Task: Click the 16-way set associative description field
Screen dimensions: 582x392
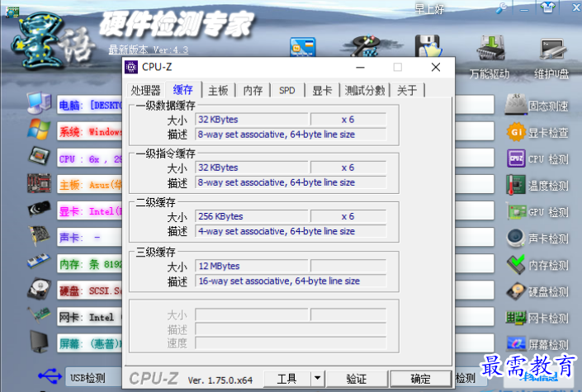Action: (291, 281)
